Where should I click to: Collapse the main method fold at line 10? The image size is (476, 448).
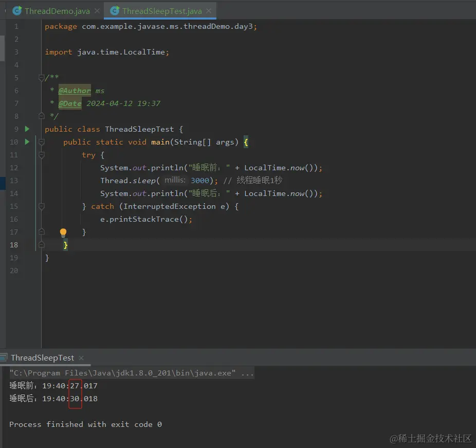click(42, 142)
